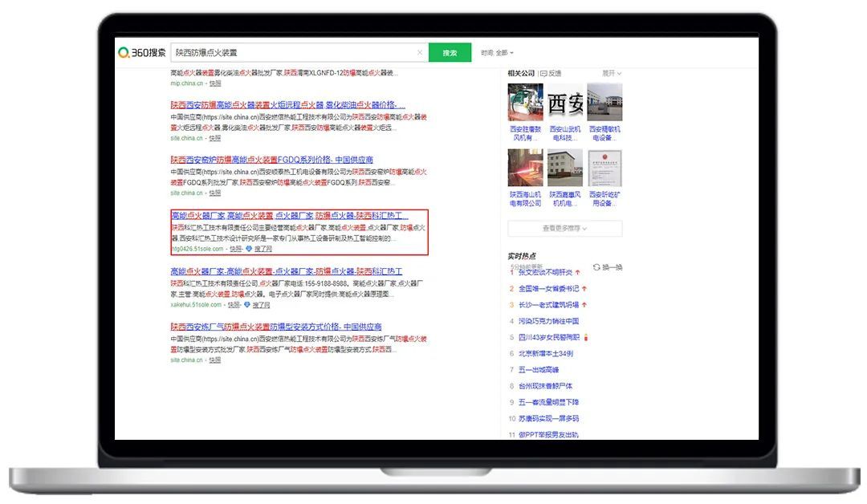This screenshot has width=867, height=504.
Task: Open the 陕西西安炼厂气防爆点火装置 result
Action: [275, 327]
